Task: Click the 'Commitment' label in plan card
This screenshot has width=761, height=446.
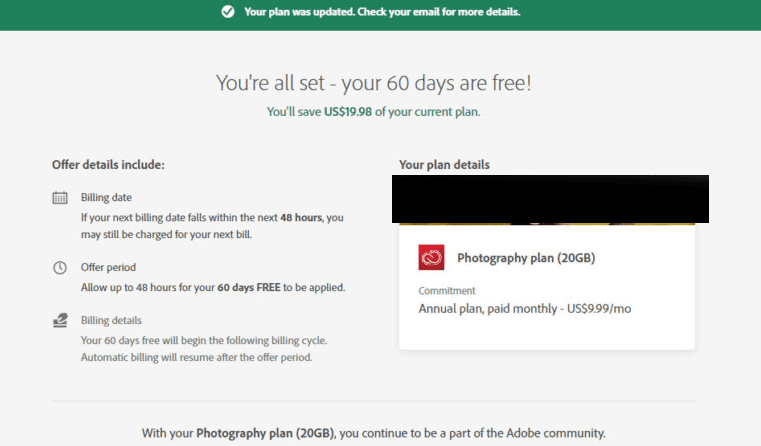Action: point(448,291)
